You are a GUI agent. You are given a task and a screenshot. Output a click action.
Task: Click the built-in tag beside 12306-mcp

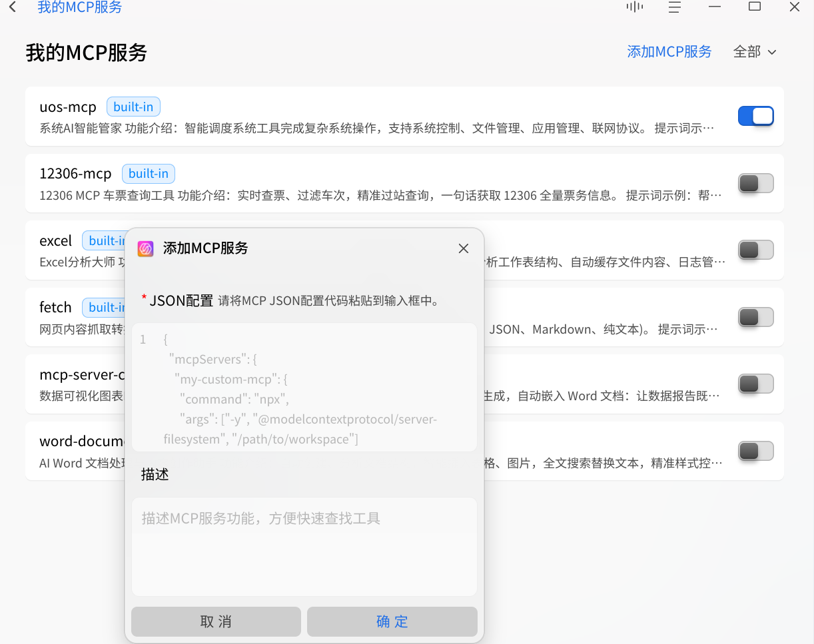click(x=149, y=174)
